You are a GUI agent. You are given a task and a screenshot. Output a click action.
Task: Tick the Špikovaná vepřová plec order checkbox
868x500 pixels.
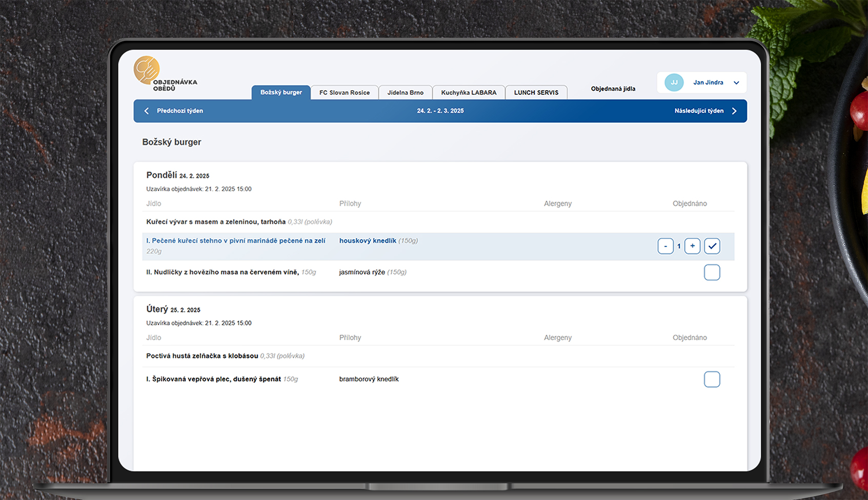712,380
